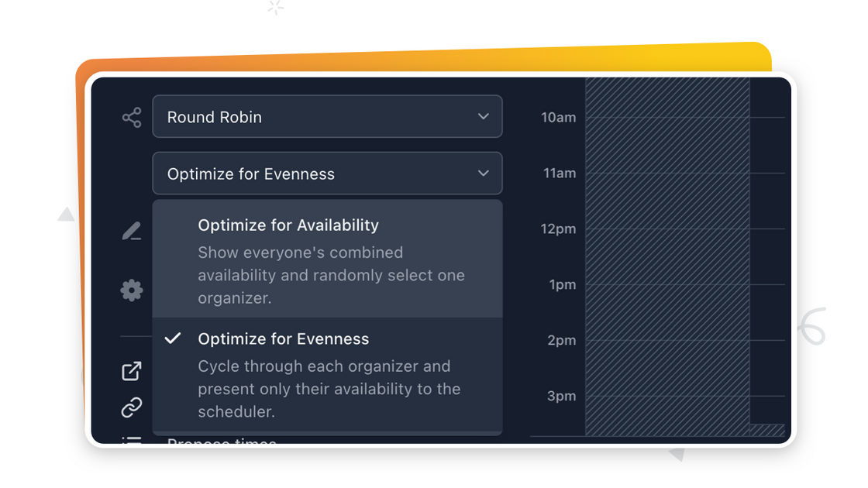Click the 3pm time label
Viewport: 868px width, 488px height.
pyautogui.click(x=561, y=396)
